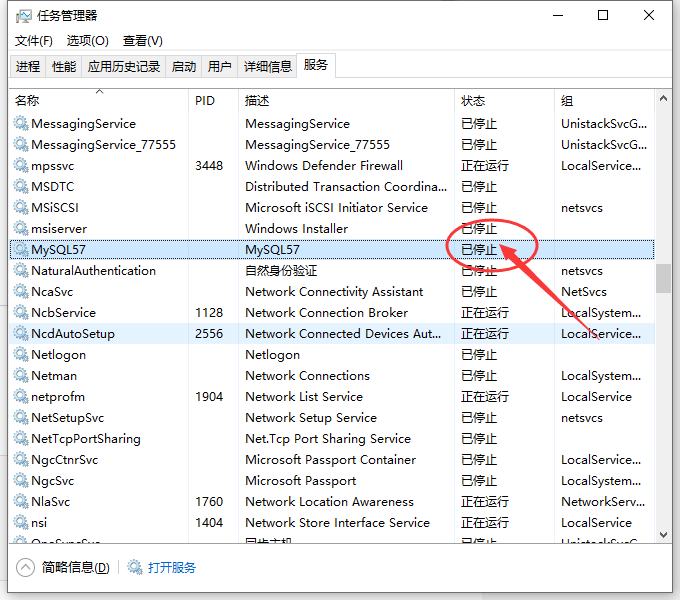Select PID 3448 of mpssvc
This screenshot has height=600, width=680.
click(x=209, y=166)
